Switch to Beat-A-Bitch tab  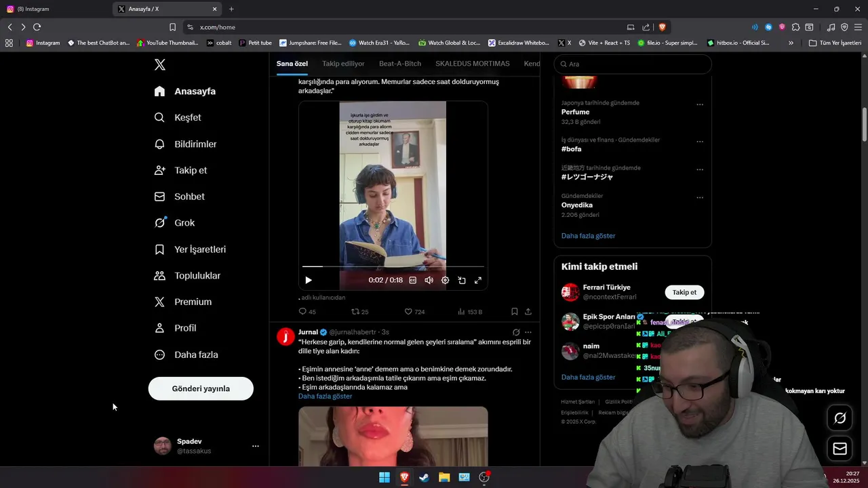(x=400, y=64)
